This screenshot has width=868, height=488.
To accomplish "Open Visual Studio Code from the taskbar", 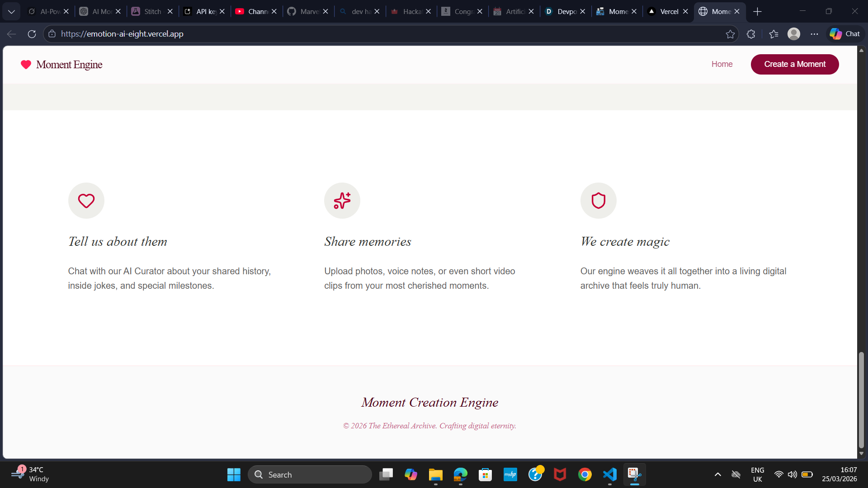I will pyautogui.click(x=609, y=474).
